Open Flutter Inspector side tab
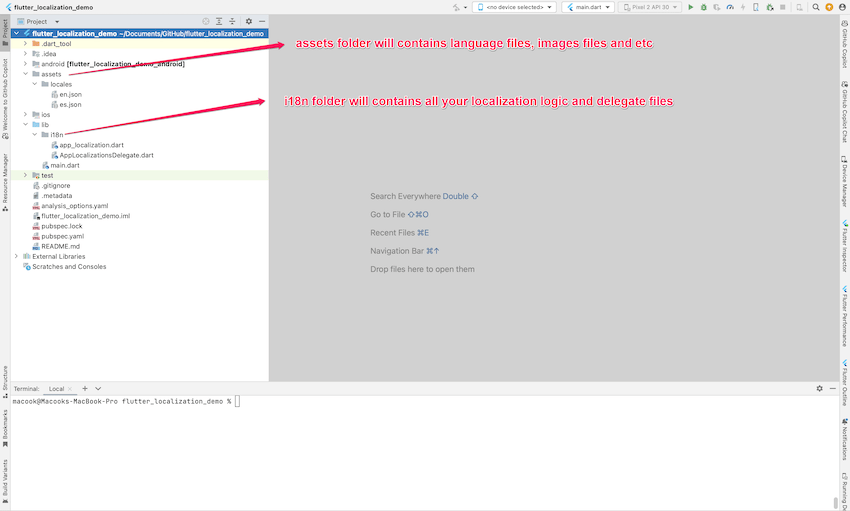This screenshot has height=511, width=850. coord(845,246)
